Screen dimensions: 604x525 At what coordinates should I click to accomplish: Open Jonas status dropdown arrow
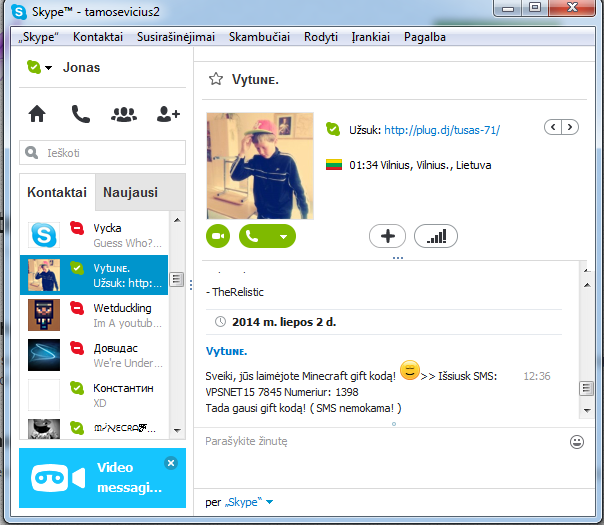tap(49, 68)
